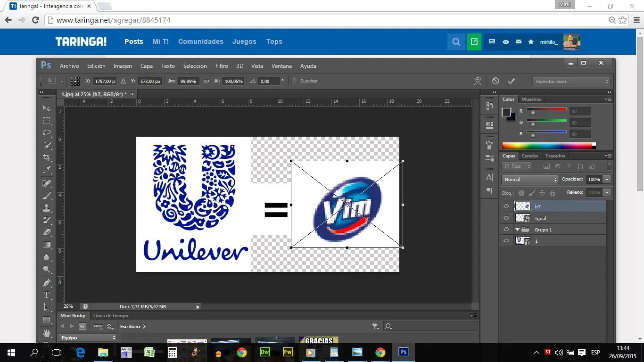Image resolution: width=644 pixels, height=362 pixels.
Task: Select the Eraser tool
Action: [47, 232]
